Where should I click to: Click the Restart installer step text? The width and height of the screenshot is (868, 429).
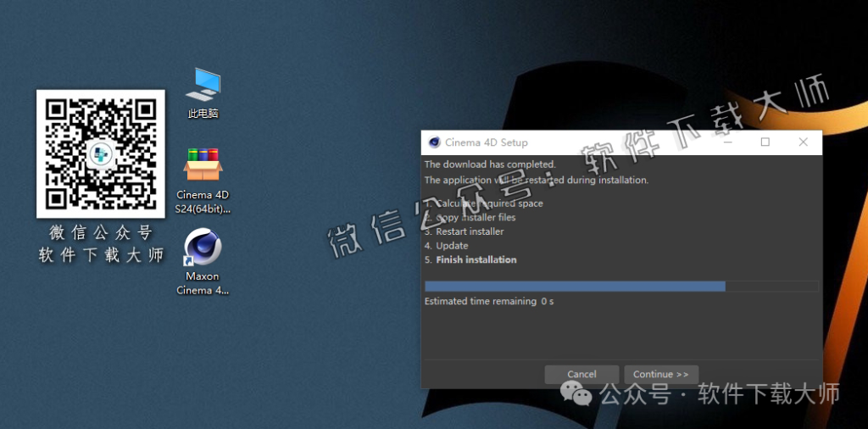pos(470,231)
